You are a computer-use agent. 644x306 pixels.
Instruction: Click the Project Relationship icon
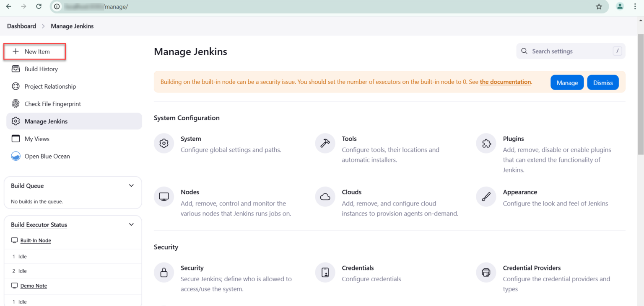tap(16, 86)
